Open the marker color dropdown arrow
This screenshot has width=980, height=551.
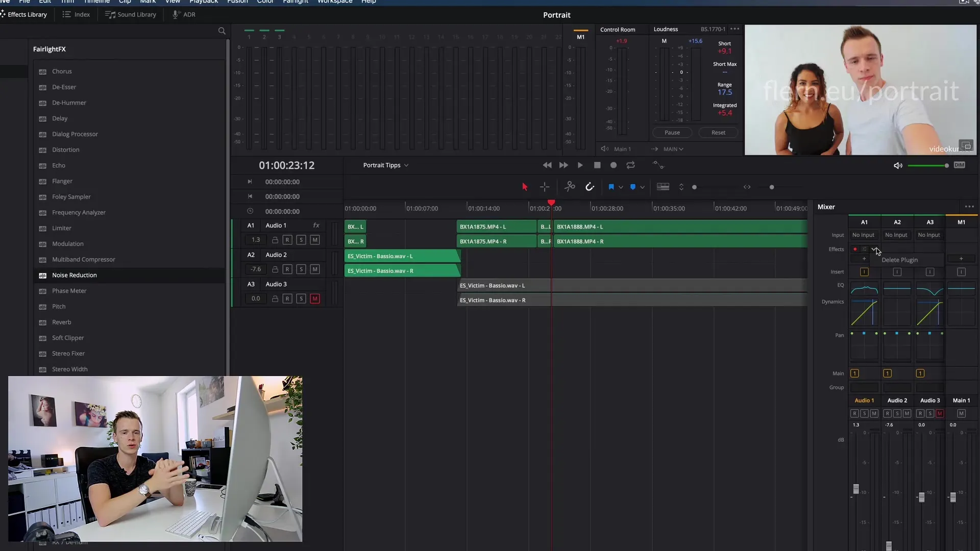point(642,187)
